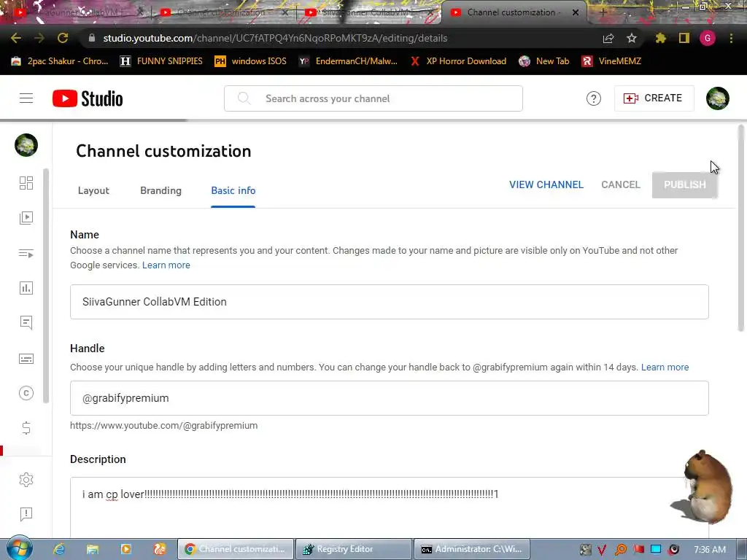This screenshot has height=560, width=747.
Task: Reload the page with refresh icon
Action: [63, 38]
